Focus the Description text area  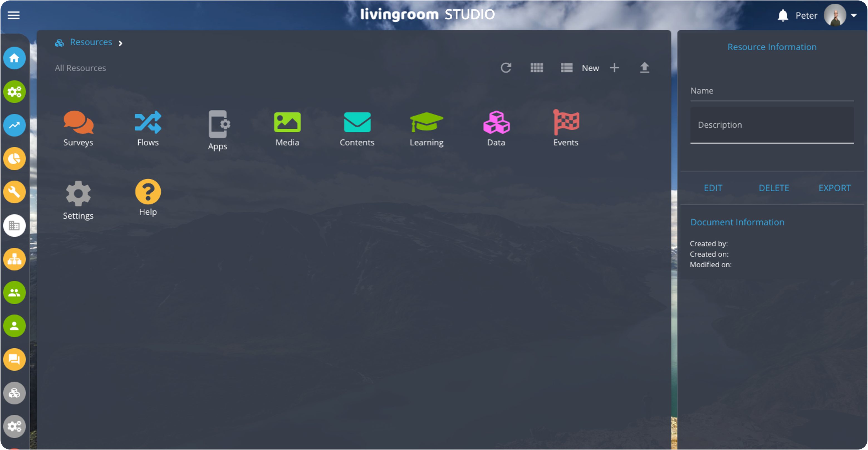pyautogui.click(x=772, y=125)
